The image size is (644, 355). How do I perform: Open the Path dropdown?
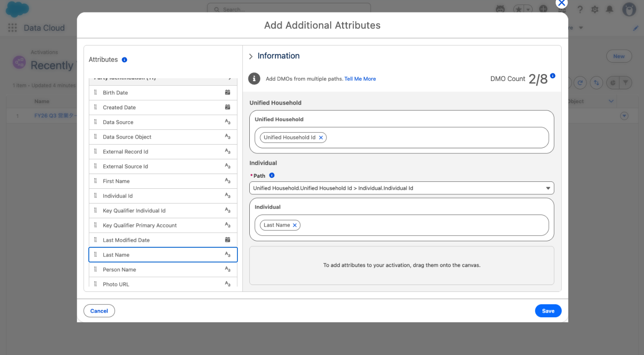402,188
